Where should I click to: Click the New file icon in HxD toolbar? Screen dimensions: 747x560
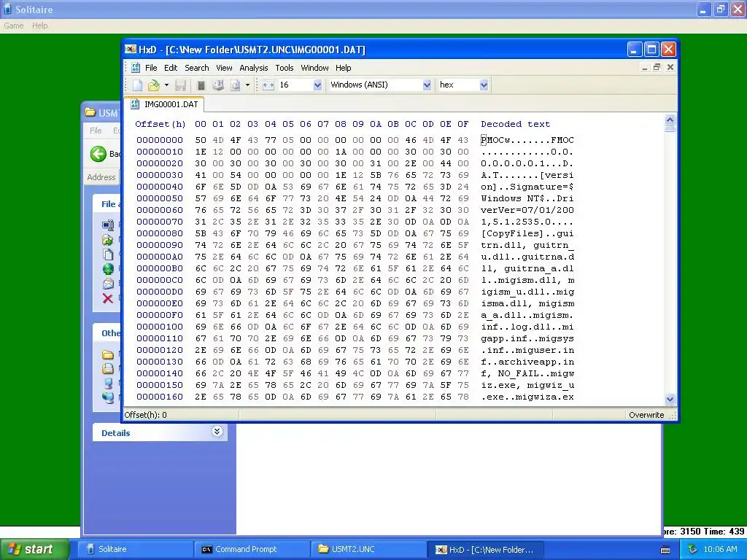(x=137, y=85)
